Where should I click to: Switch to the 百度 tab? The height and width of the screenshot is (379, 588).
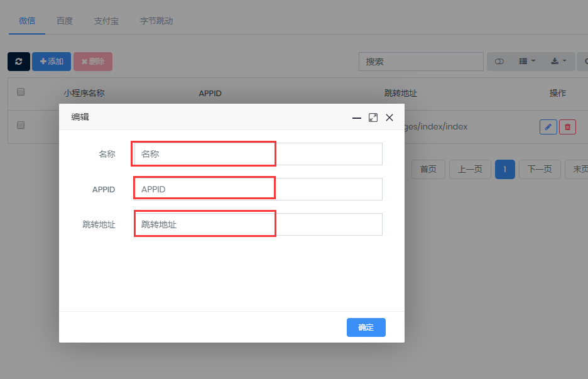[64, 21]
